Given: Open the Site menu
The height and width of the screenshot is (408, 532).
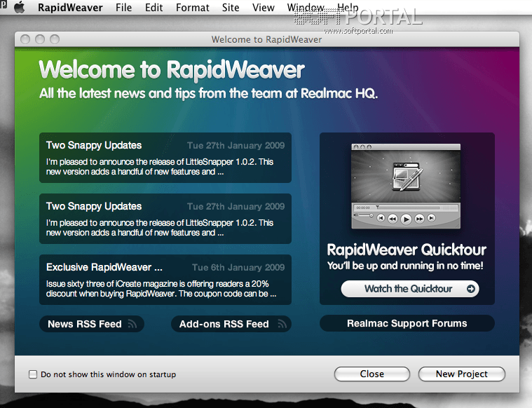Looking at the screenshot, I should (231, 8).
